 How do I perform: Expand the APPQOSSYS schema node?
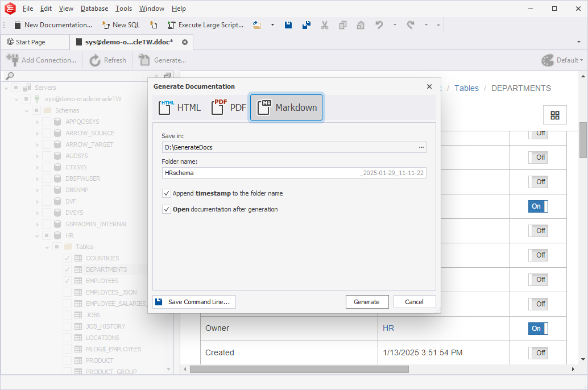(37, 122)
